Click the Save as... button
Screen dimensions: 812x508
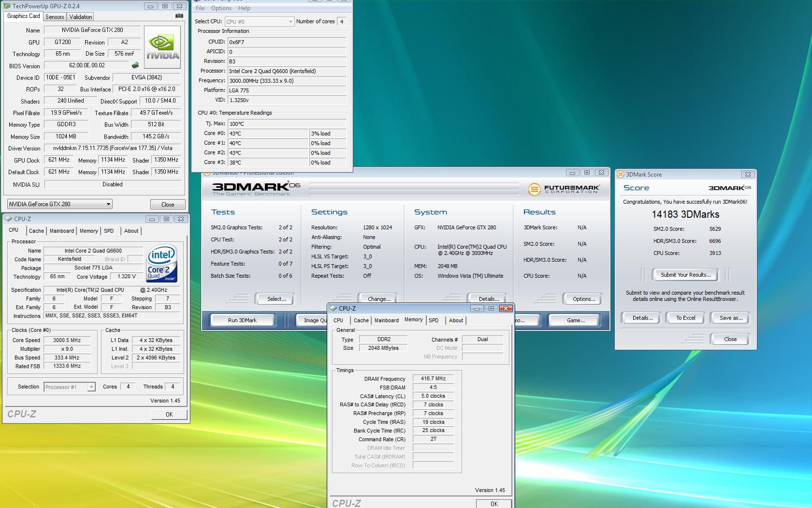pyautogui.click(x=731, y=318)
